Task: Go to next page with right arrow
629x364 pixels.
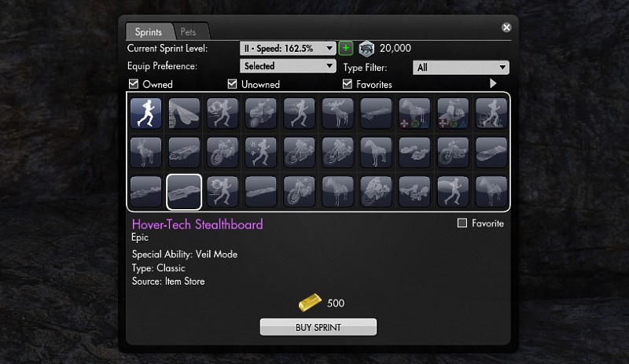Action: pyautogui.click(x=493, y=83)
